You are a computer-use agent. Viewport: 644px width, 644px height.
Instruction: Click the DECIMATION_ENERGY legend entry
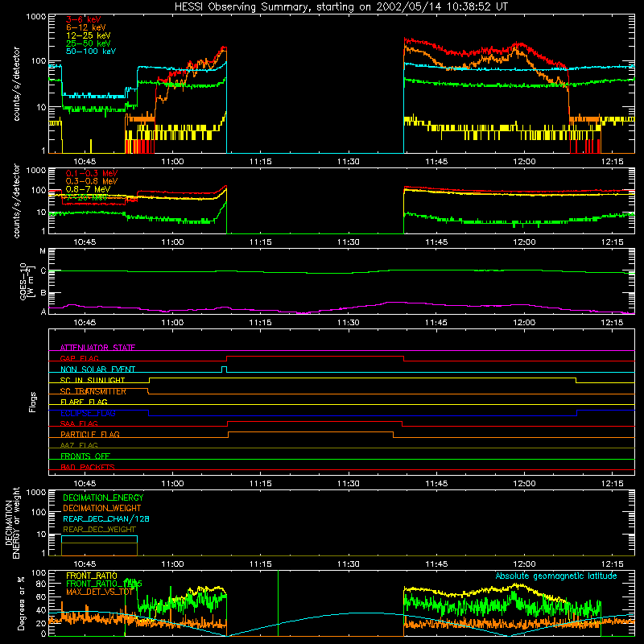pos(103,497)
